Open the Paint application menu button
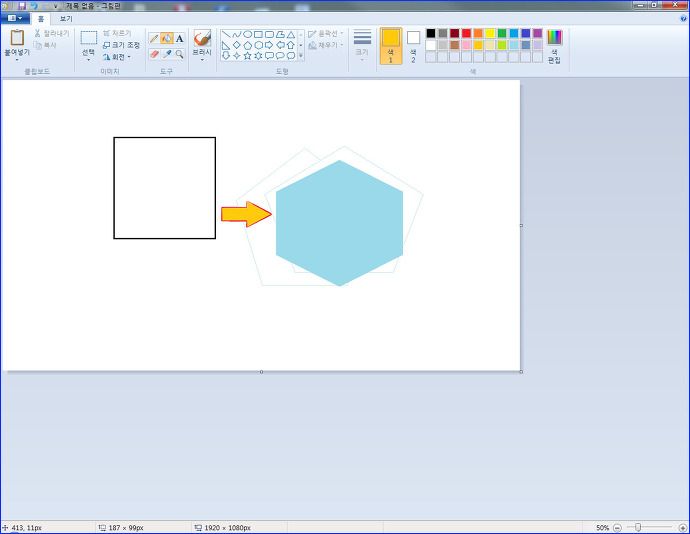This screenshot has width=690, height=534. tap(15, 18)
